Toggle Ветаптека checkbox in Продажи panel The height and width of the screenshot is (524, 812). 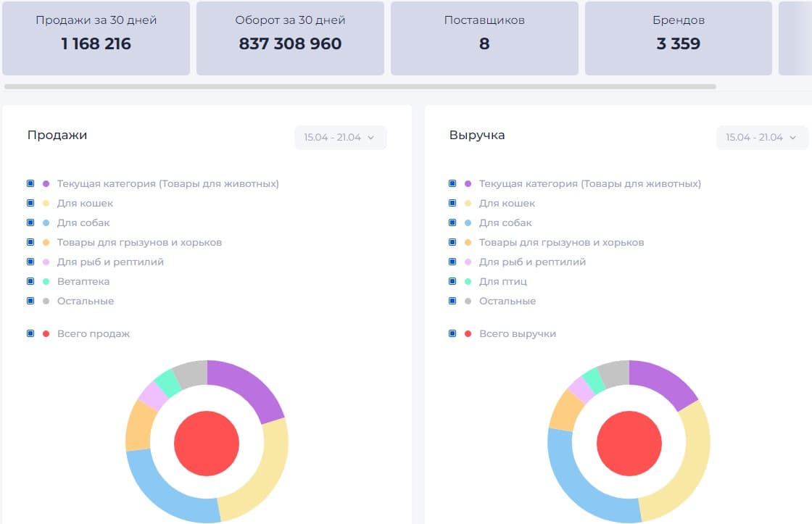tap(30, 282)
